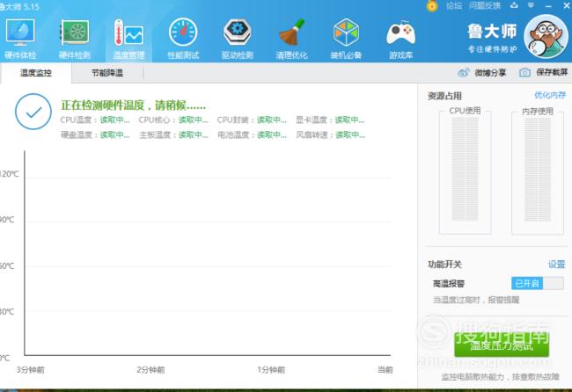Open the 设置 link under 功能开关
The image size is (572, 392).
point(557,265)
